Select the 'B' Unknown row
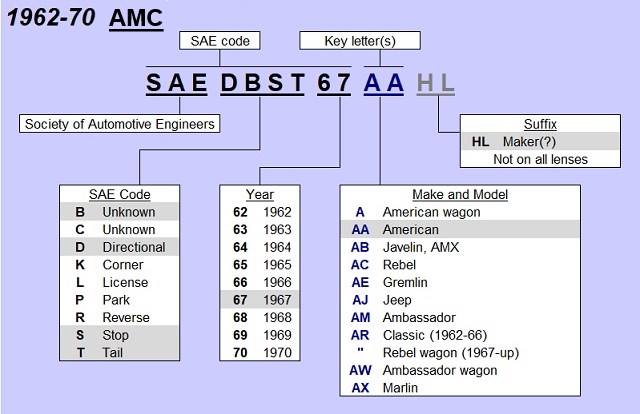Image resolution: width=640 pixels, height=414 pixels. click(x=119, y=212)
